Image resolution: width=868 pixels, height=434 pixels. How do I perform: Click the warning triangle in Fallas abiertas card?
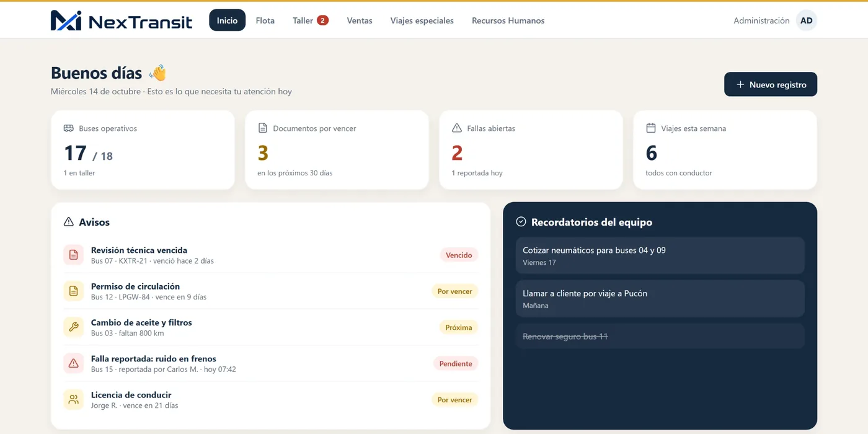click(457, 128)
